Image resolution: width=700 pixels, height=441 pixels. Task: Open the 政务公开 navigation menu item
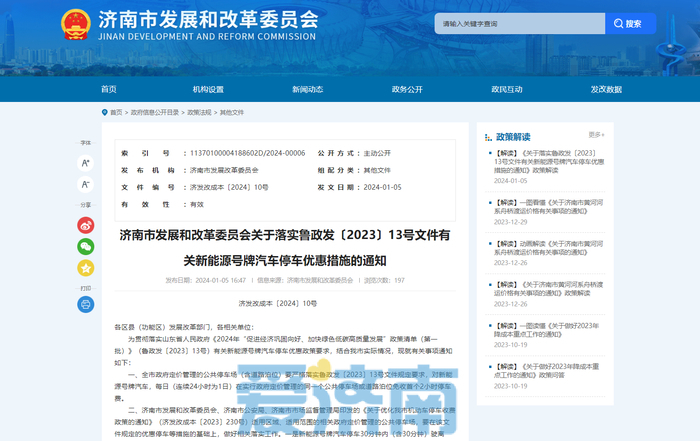coord(407,89)
